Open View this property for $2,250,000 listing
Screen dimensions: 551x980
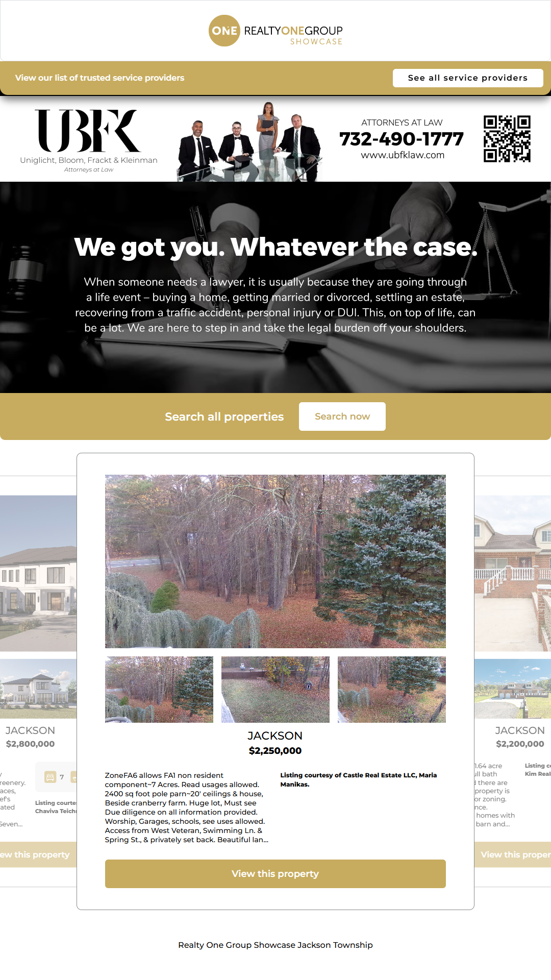point(275,874)
